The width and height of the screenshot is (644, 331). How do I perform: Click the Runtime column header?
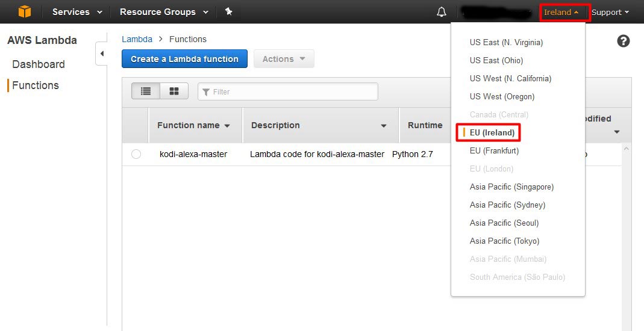(425, 126)
